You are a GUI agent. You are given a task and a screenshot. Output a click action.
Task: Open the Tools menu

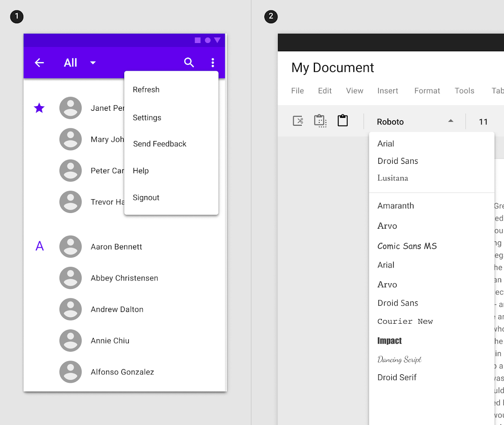click(x=464, y=91)
